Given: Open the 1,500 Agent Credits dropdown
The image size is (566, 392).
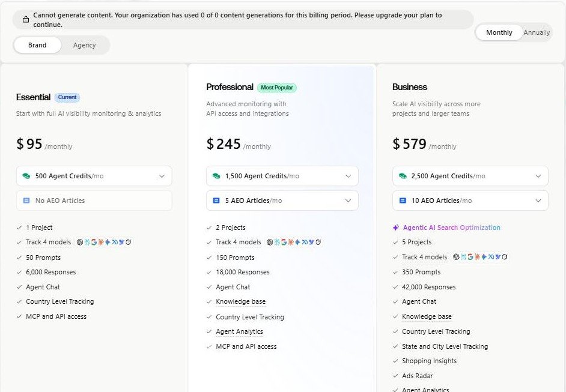Looking at the screenshot, I should click(x=282, y=176).
